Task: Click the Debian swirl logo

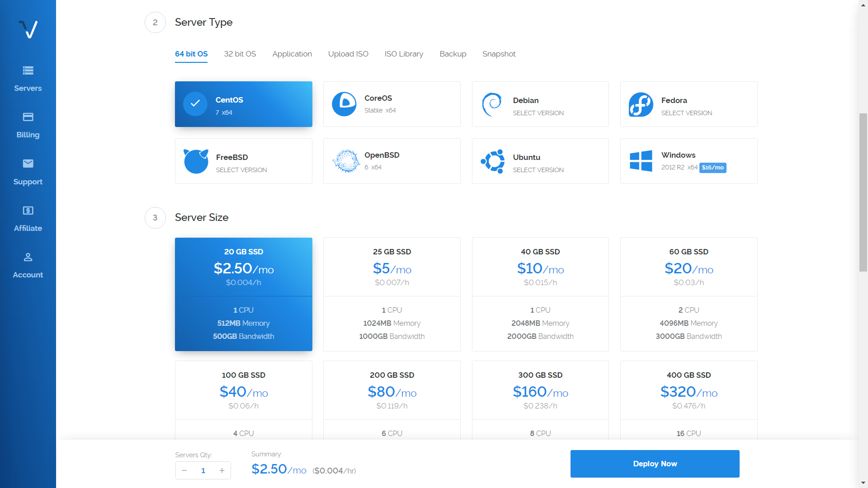Action: click(x=492, y=104)
